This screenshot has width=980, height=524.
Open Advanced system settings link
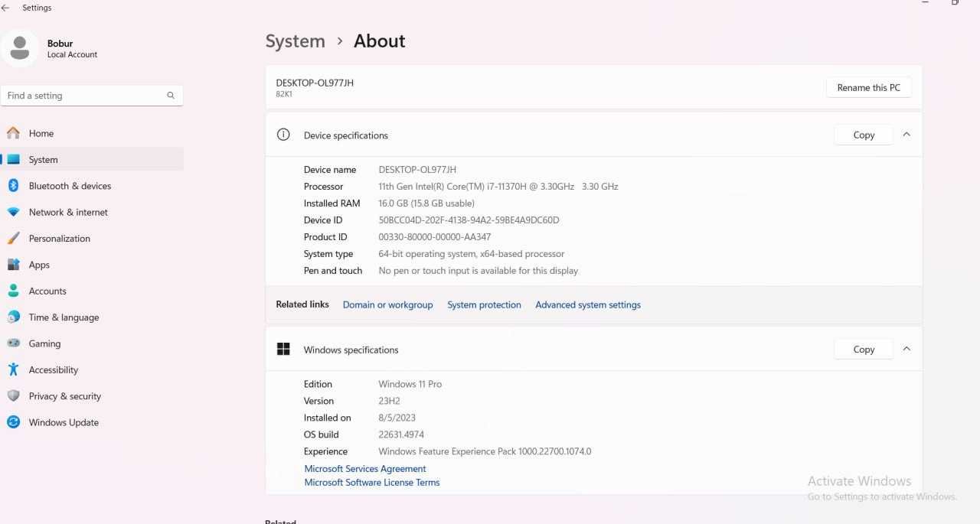(588, 304)
